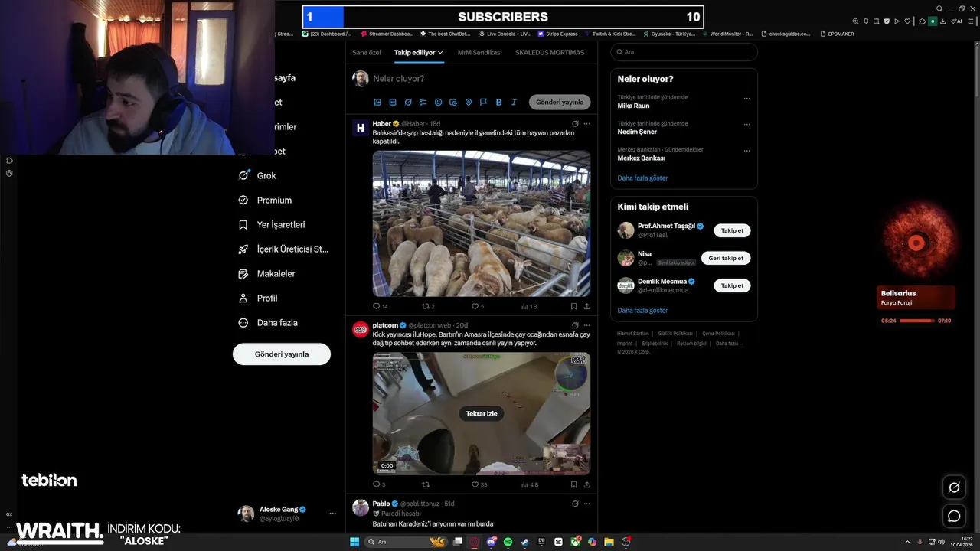980x551 pixels.
Task: Open more options on Pablo post
Action: click(587, 504)
